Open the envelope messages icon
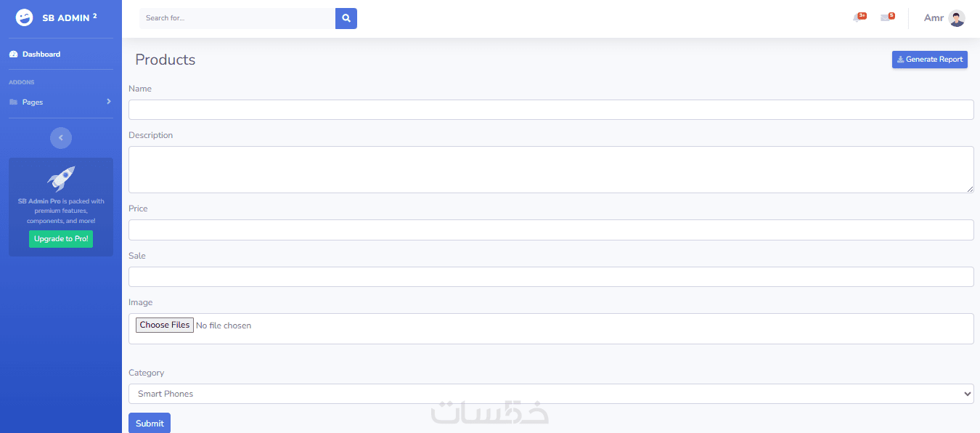Viewport: 980px width, 433px height. (886, 18)
